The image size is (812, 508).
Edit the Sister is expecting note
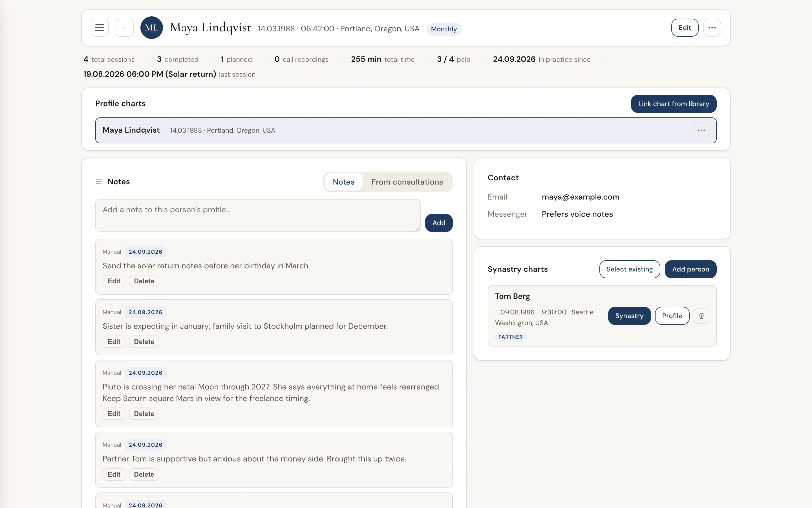114,342
